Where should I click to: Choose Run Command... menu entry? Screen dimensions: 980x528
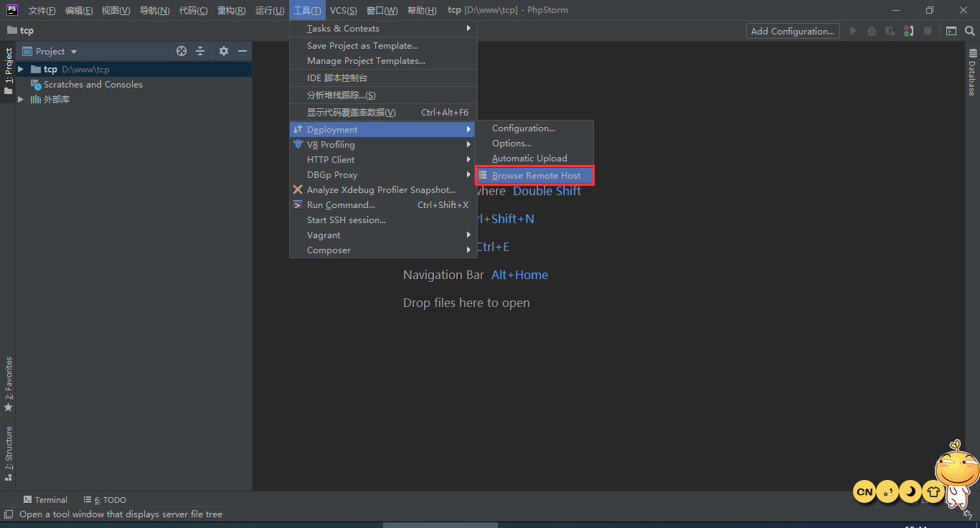pos(383,205)
